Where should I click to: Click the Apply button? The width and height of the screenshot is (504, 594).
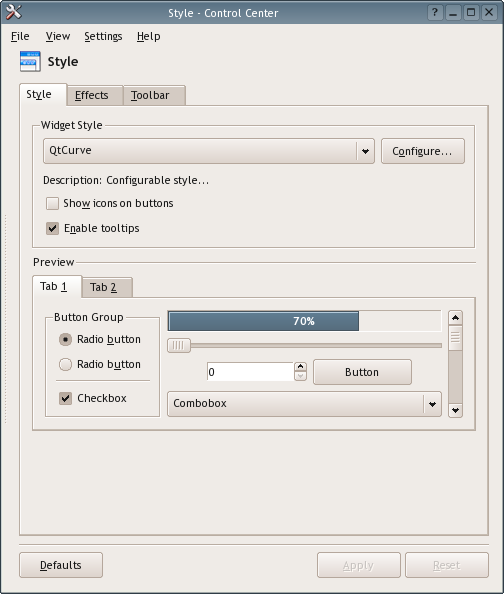click(358, 565)
